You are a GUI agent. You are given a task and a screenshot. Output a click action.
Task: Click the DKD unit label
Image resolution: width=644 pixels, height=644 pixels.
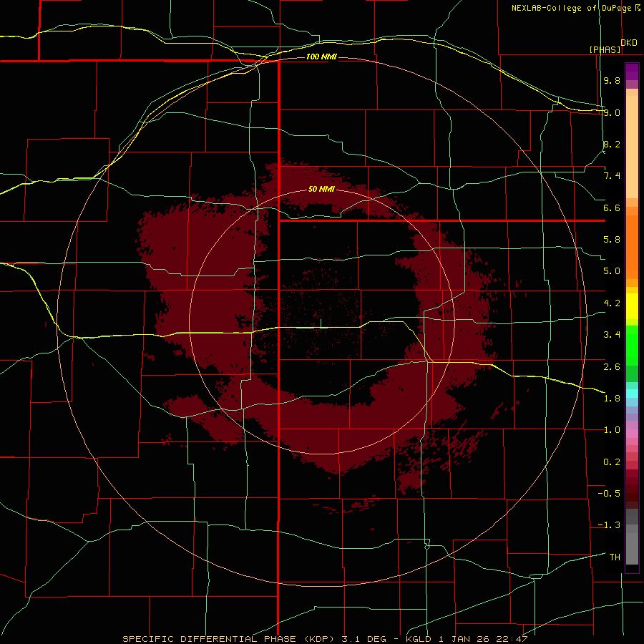tap(629, 43)
